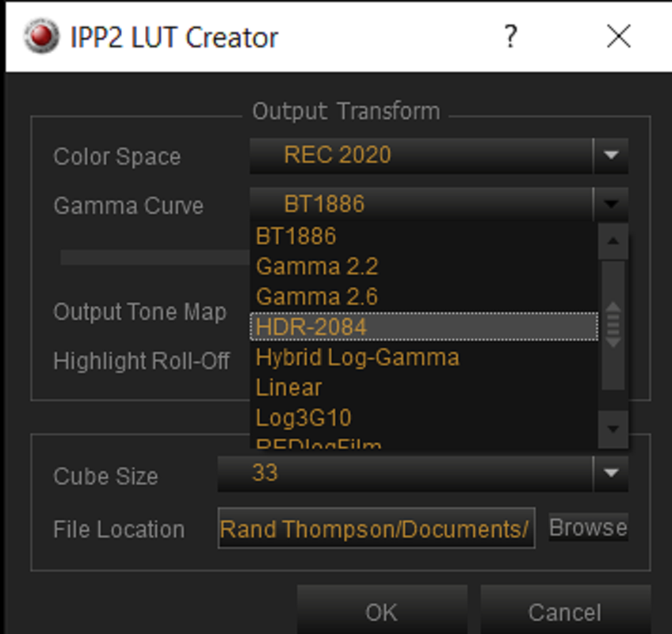
Task: Click the Cancel button
Action: pyautogui.click(x=565, y=611)
